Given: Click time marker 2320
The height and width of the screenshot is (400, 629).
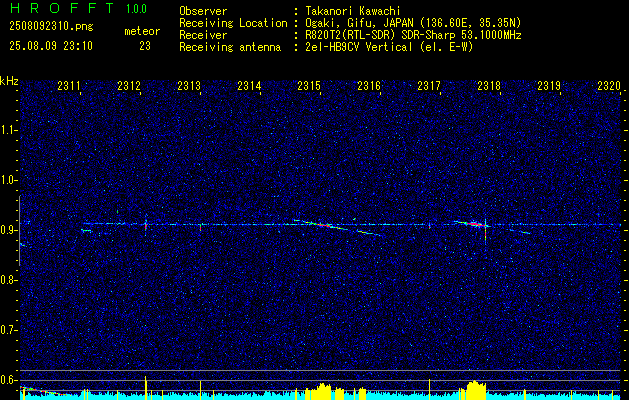Looking at the screenshot, I should tap(609, 85).
